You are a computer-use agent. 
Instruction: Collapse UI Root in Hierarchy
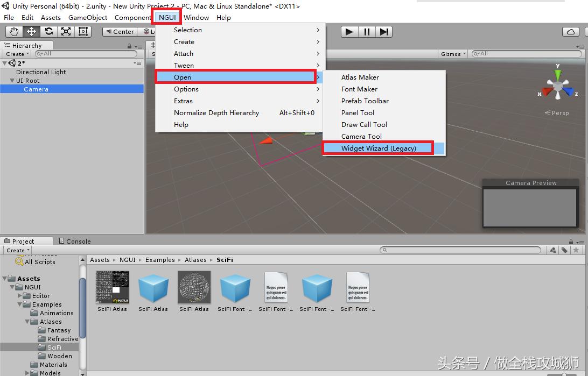[12, 81]
